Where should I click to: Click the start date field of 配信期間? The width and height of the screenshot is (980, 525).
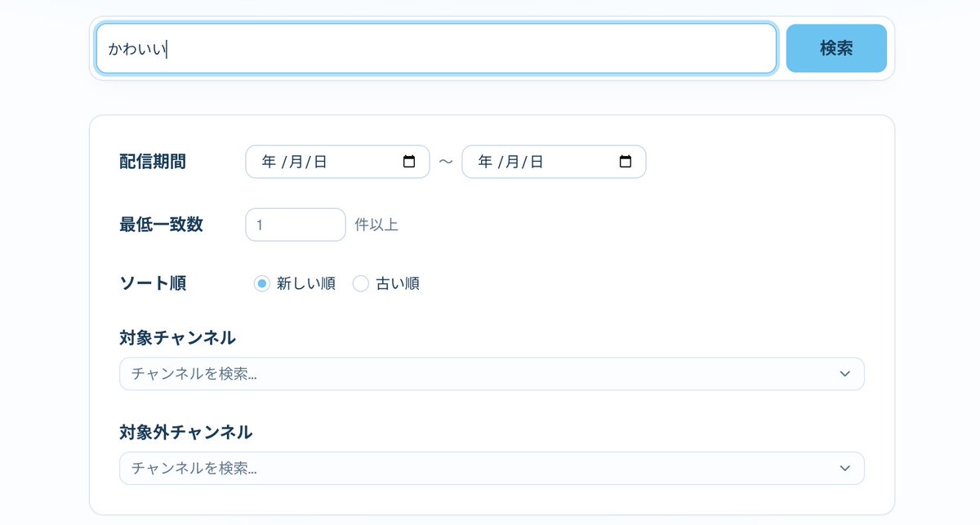pos(337,162)
